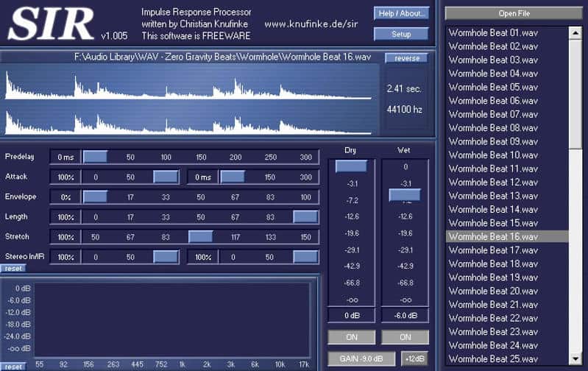The height and width of the screenshot is (371, 588).
Task: Click the Stretch slider handle
Action: point(200,237)
